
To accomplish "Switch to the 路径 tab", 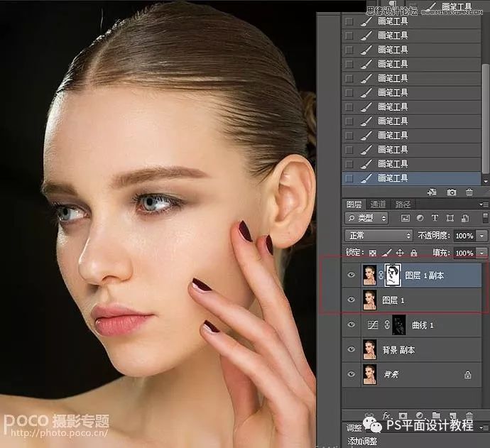I will 403,204.
